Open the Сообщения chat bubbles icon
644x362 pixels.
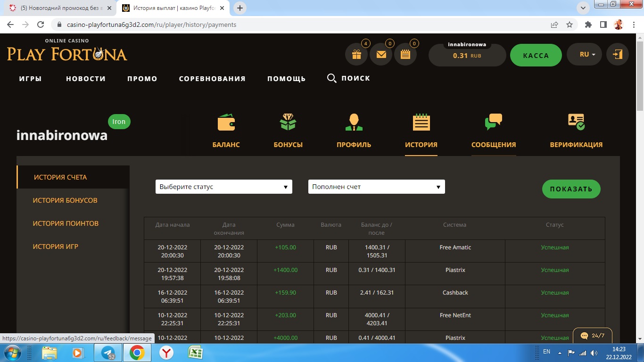point(494,122)
